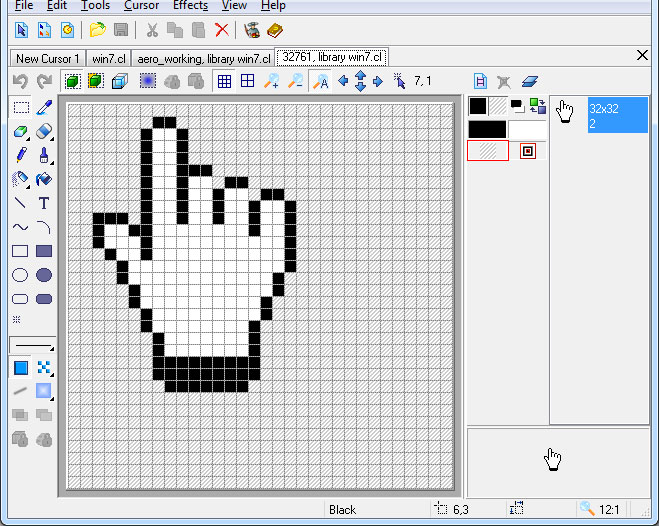Switch to the New Cursor 1 tab
659x526 pixels.
pyautogui.click(x=47, y=58)
